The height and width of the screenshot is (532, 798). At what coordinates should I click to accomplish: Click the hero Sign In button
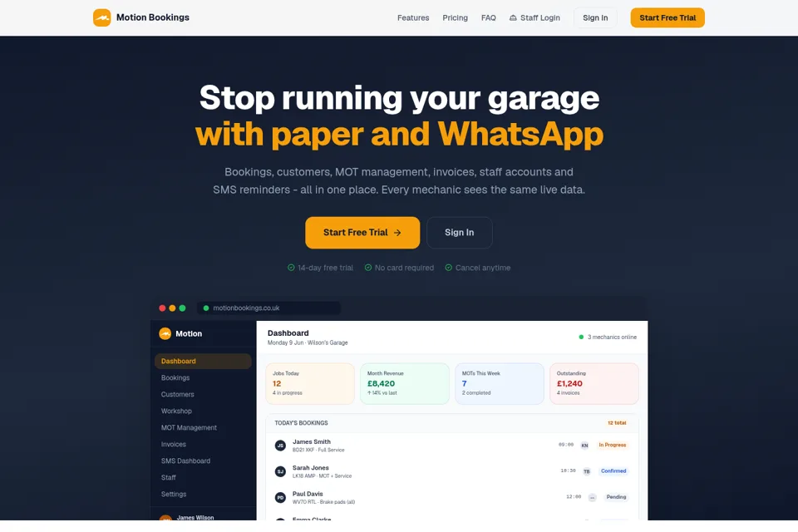[459, 233]
